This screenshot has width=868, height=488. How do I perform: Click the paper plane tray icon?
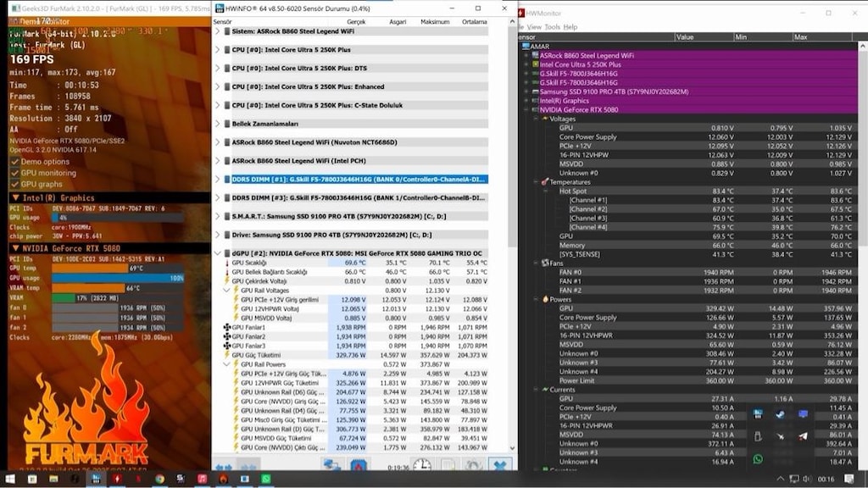point(803,436)
